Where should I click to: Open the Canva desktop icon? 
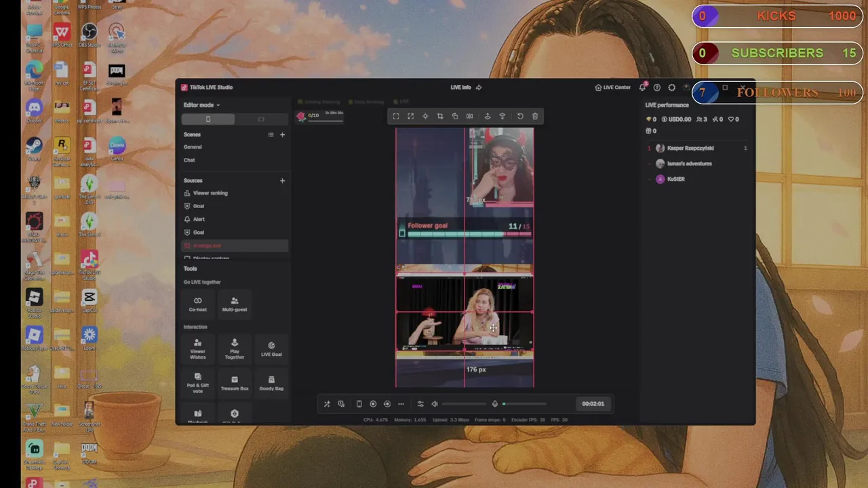pos(117,148)
